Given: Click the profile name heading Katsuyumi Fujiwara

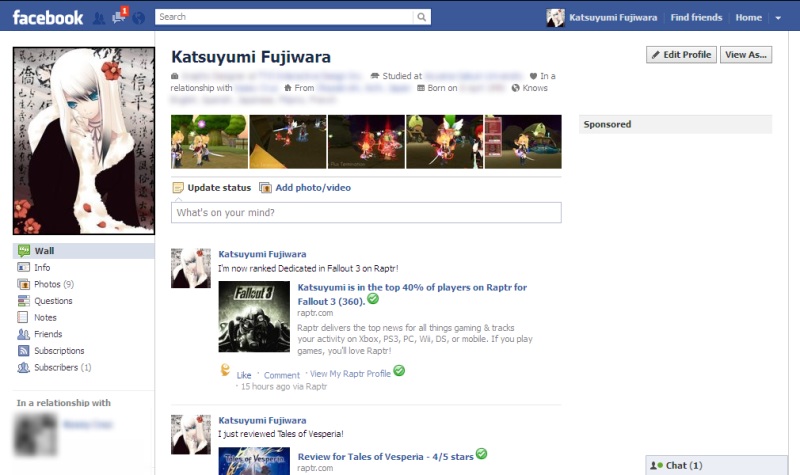Looking at the screenshot, I should [x=251, y=57].
